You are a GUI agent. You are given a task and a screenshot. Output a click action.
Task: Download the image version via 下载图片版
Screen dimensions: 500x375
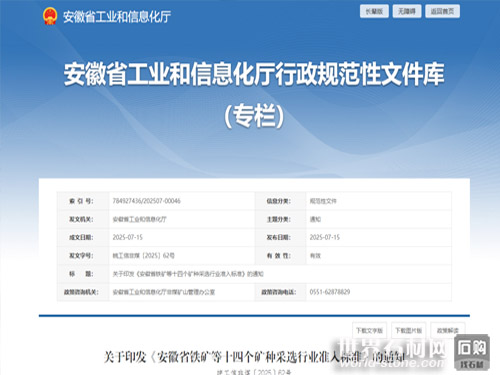click(409, 330)
